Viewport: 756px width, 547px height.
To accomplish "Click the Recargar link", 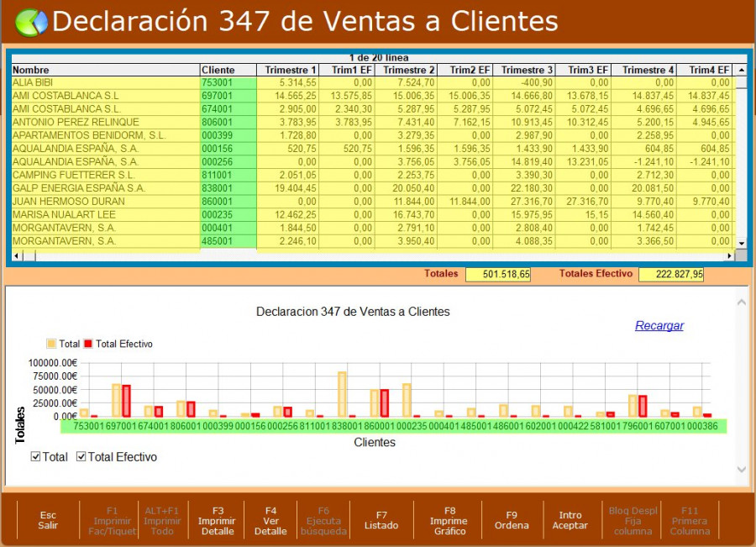I will coord(659,325).
